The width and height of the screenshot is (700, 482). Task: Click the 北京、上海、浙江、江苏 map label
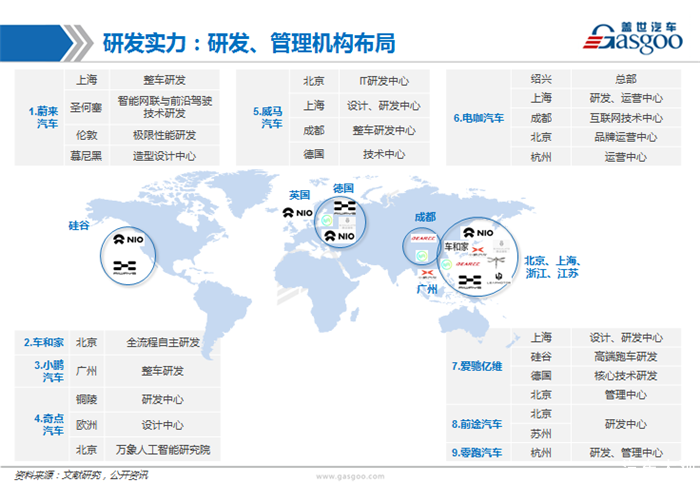pos(552,266)
